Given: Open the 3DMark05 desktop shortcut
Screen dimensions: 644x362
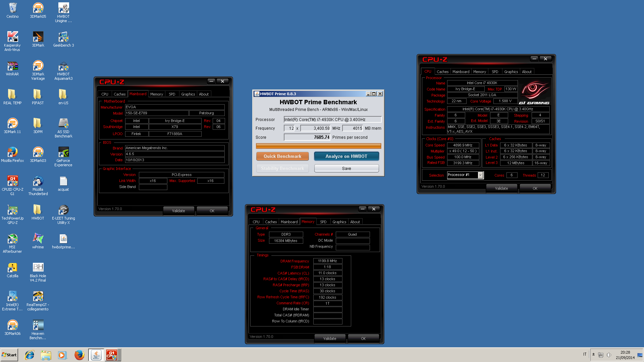Looking at the screenshot, I should (x=38, y=10).
